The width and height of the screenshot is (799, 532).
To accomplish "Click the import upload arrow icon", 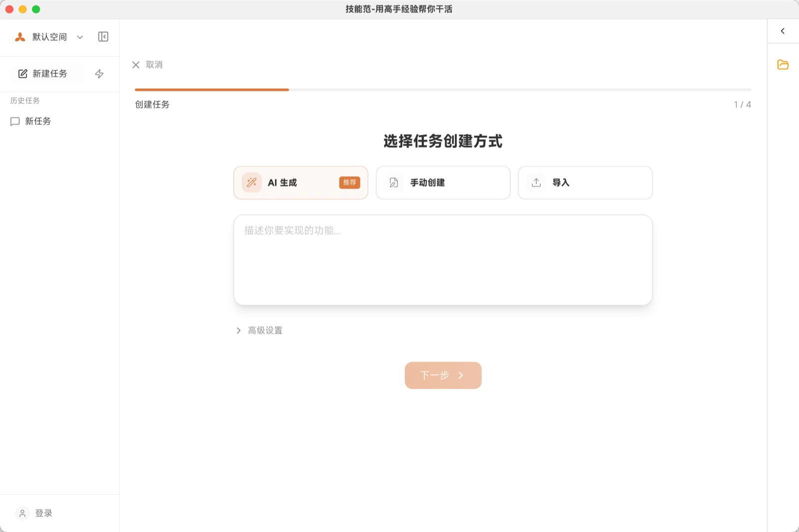I will 536,183.
